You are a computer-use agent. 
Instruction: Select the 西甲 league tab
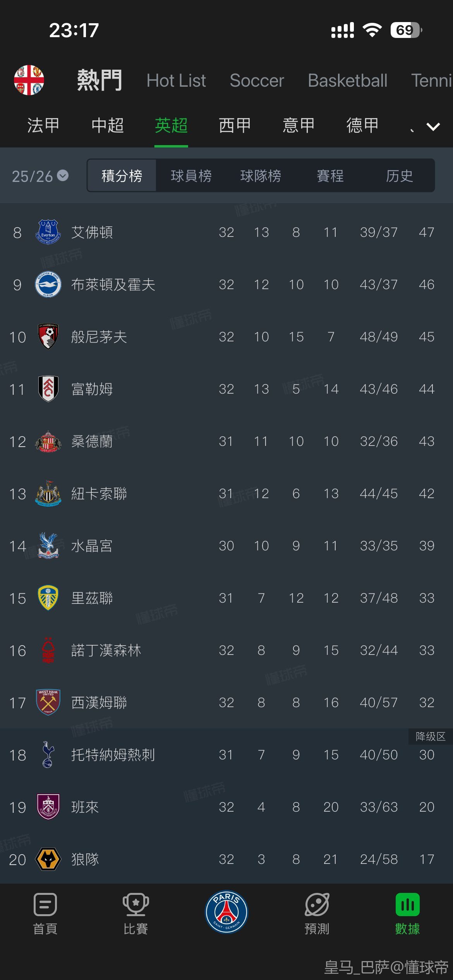point(235,125)
